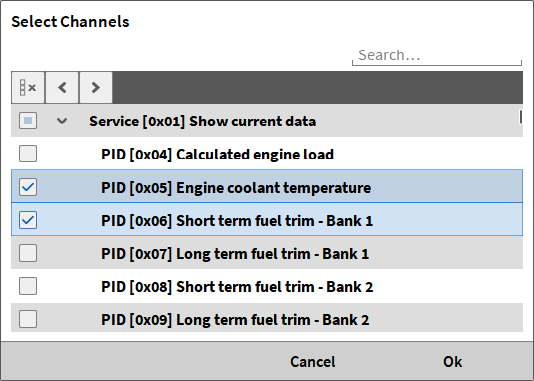Check PID [0x04] Calculated engine load box
534x381 pixels.
(28, 154)
